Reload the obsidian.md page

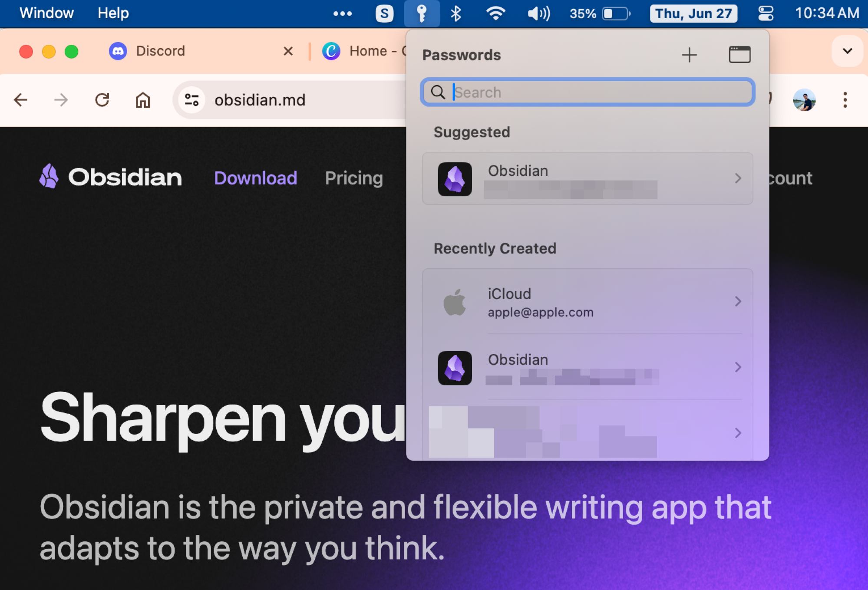coord(102,100)
